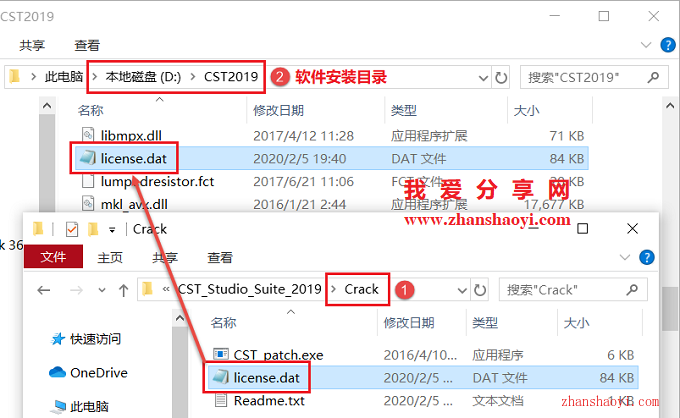The width and height of the screenshot is (680, 418).
Task: Open the 共享 (Share) tab in Crack window
Action: tap(165, 258)
